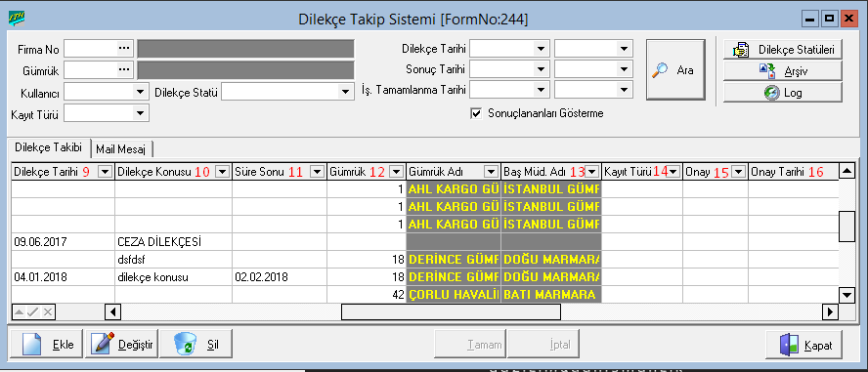The height and width of the screenshot is (372, 868).
Task: Switch to the Mail Mesaj tab
Action: [120, 149]
